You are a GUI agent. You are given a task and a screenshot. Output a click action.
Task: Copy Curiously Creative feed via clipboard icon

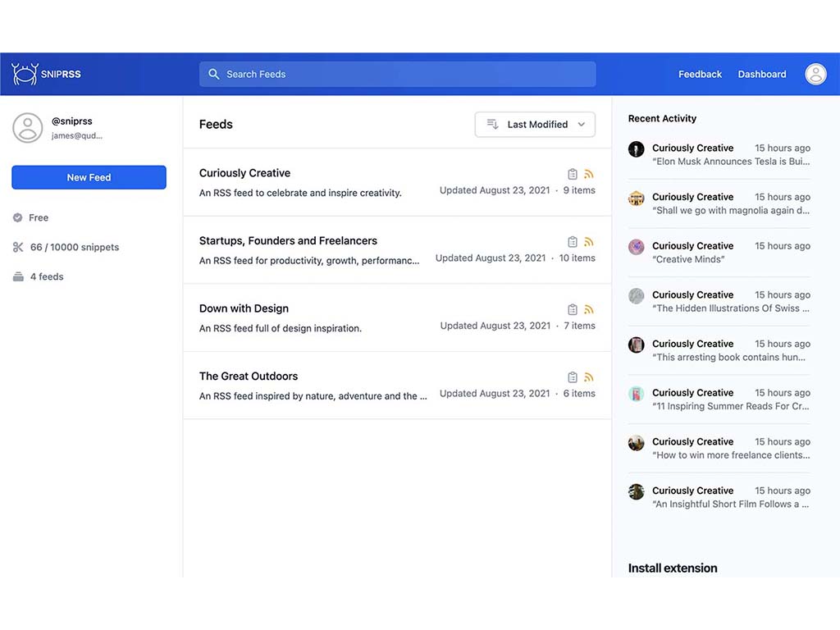572,174
